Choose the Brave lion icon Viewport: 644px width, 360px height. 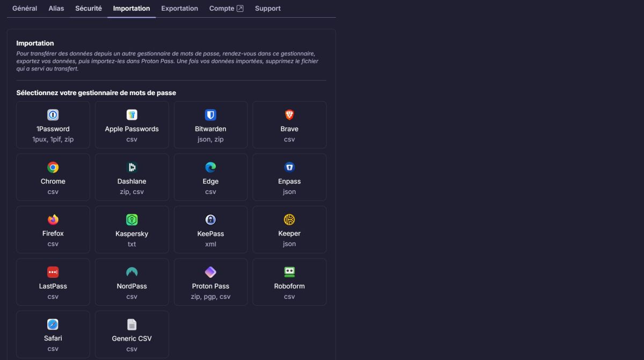[x=289, y=115]
